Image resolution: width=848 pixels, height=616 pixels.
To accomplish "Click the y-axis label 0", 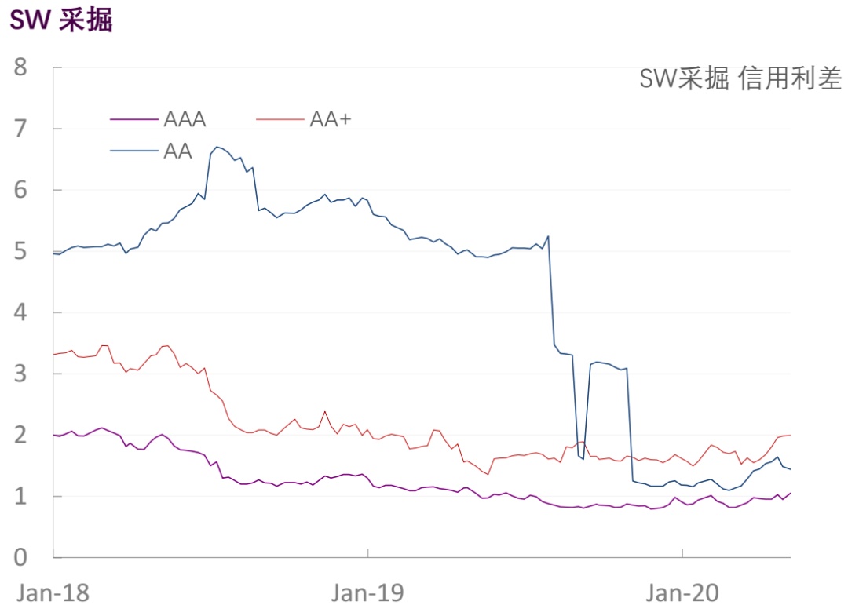I will click(x=20, y=557).
